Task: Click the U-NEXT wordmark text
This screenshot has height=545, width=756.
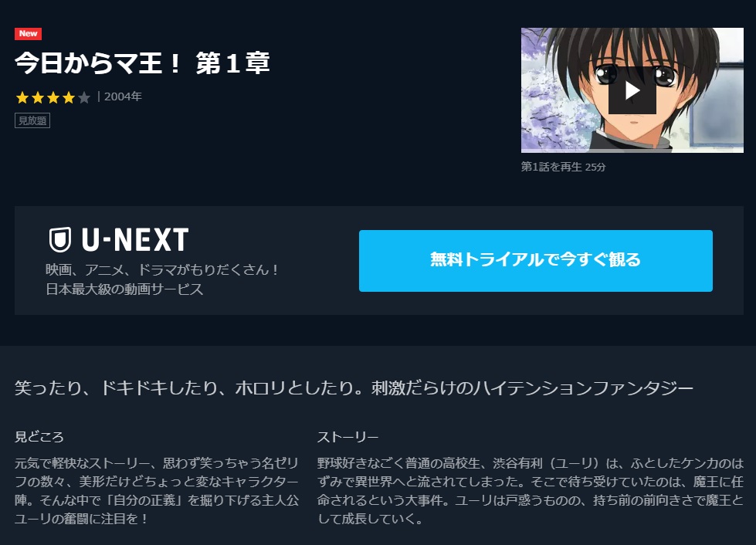Action: click(x=135, y=239)
